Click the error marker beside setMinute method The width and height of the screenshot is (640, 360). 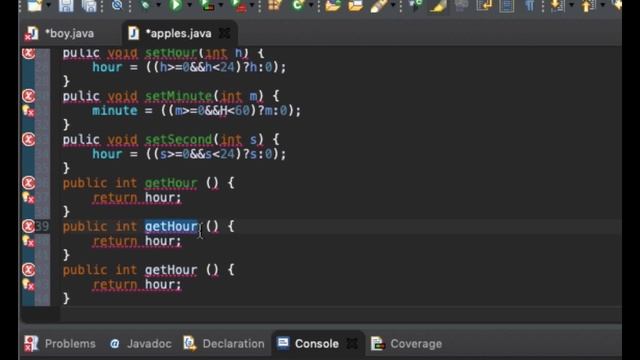(x=28, y=96)
